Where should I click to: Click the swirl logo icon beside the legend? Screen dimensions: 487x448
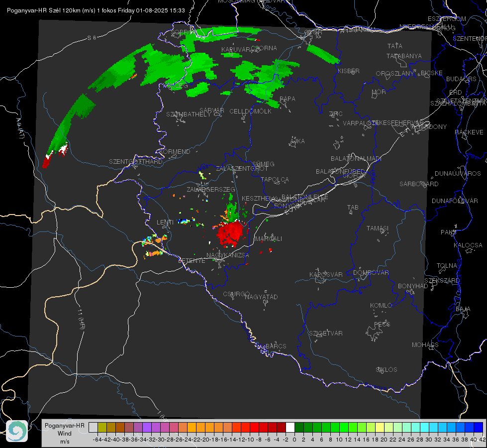(x=17, y=431)
